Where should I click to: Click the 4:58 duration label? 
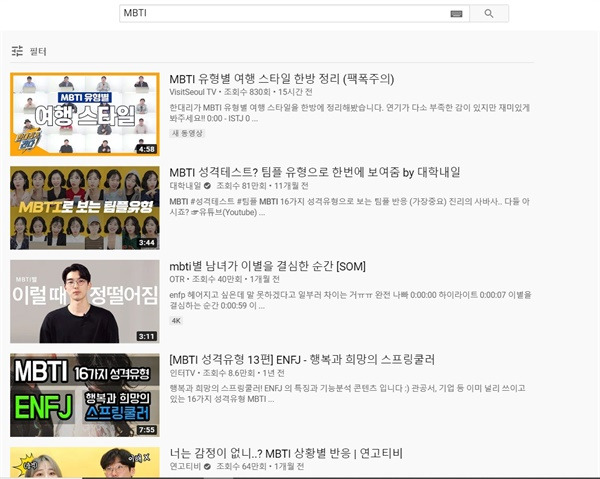pos(147,149)
